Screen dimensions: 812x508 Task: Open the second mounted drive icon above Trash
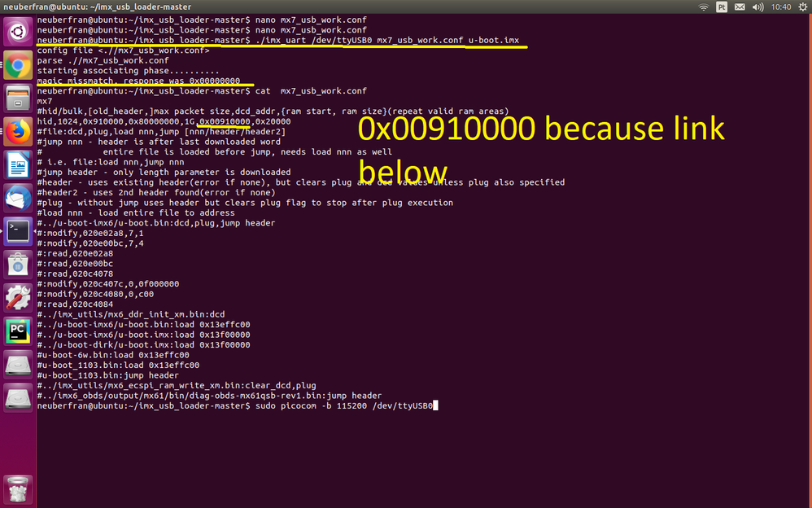pos(18,397)
